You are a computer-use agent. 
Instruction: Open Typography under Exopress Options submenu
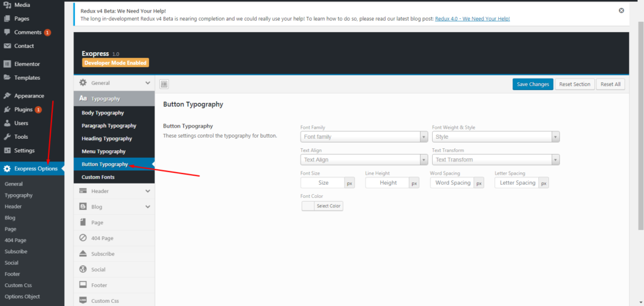point(18,195)
